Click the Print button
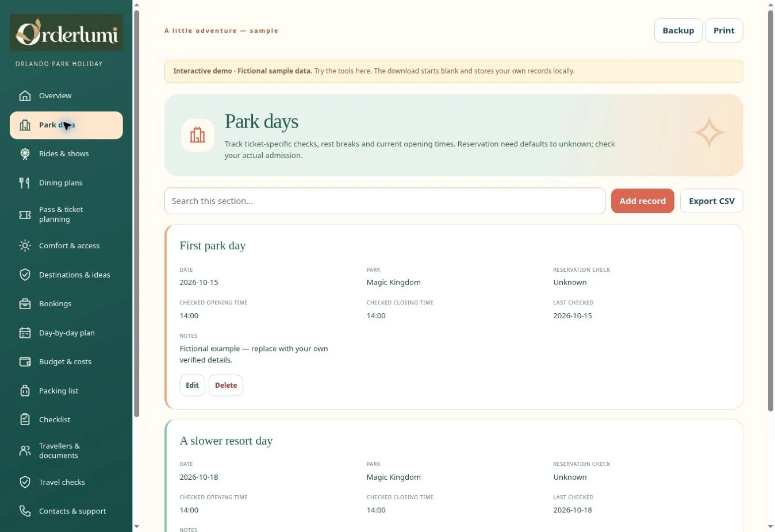This screenshot has height=532, width=775. point(724,30)
